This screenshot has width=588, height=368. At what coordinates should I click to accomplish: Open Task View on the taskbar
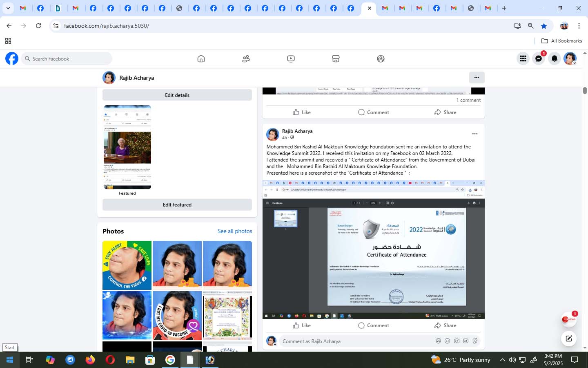[x=29, y=360]
